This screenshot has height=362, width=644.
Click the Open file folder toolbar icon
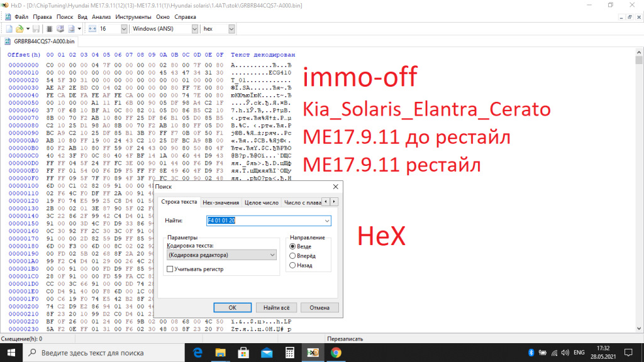[19, 29]
